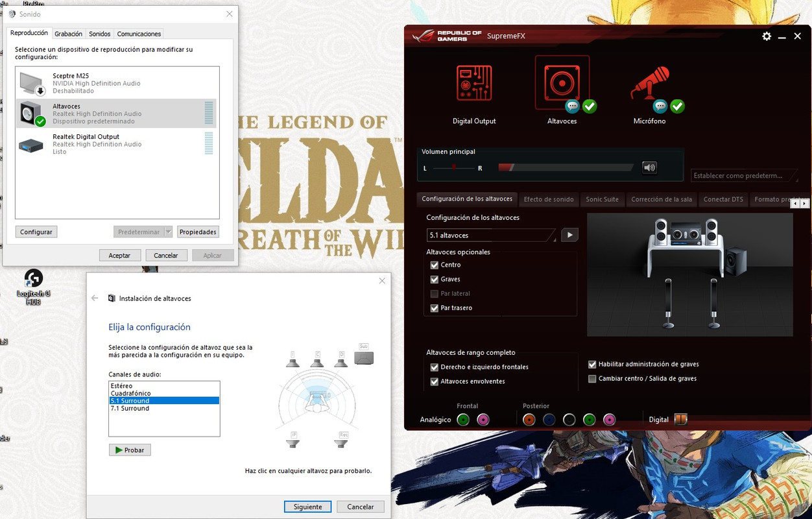812x519 pixels.
Task: Open the Corrección de la sala tab
Action: click(662, 199)
